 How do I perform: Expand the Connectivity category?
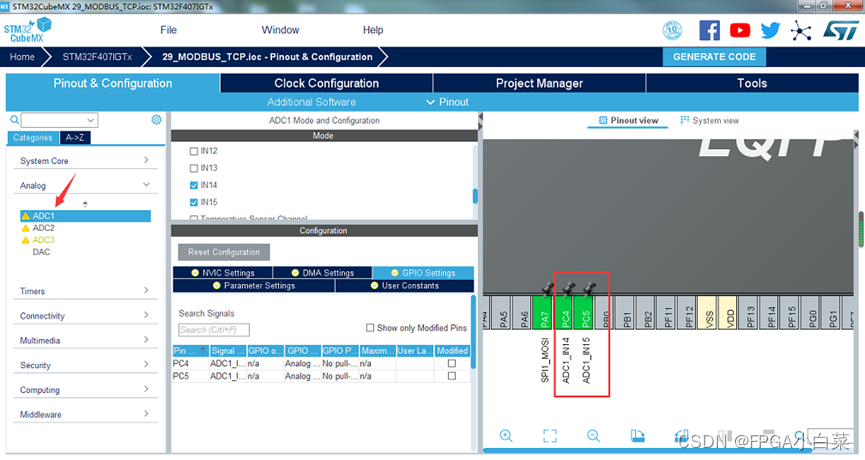85,315
